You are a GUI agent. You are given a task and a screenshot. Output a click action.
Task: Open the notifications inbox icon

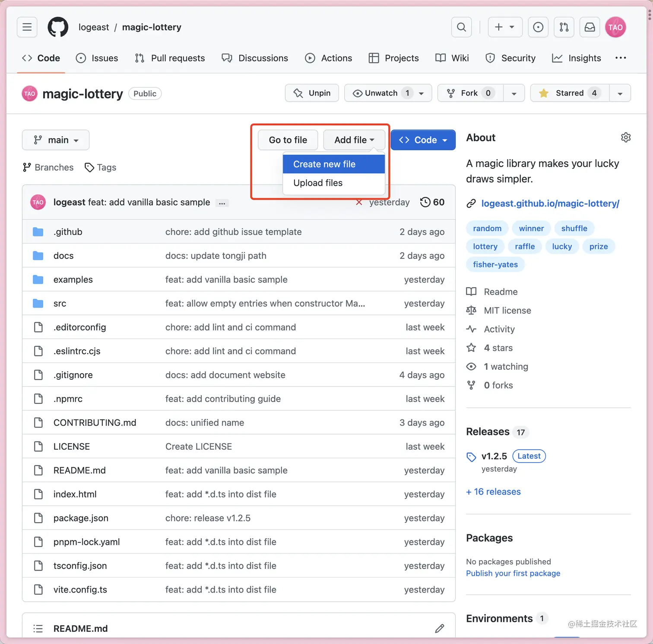[590, 27]
